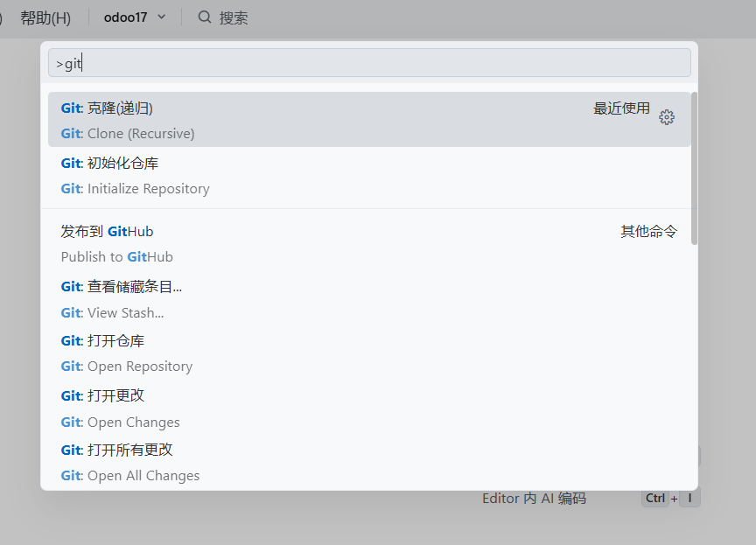
Task: Click the I key badge after Ctrl
Action: [x=689, y=499]
